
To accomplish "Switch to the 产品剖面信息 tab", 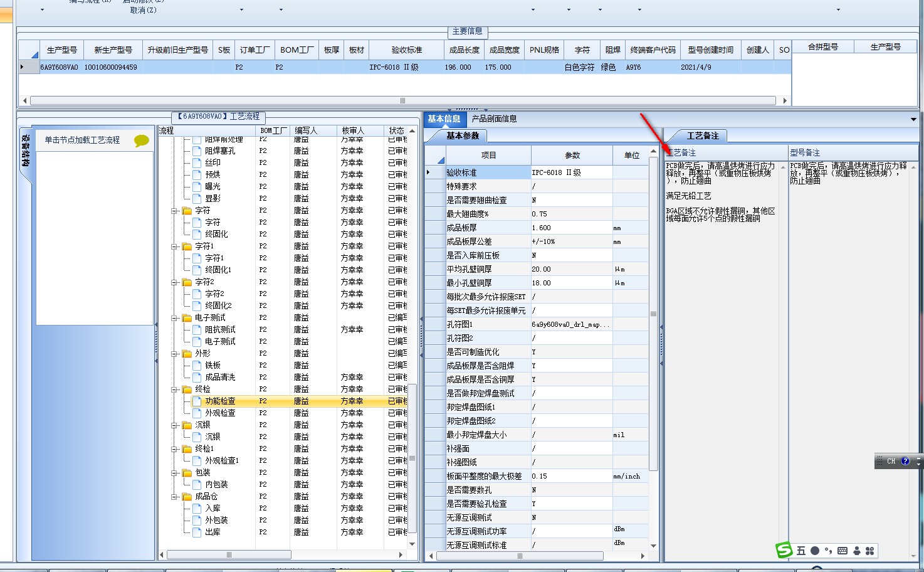I will click(495, 119).
